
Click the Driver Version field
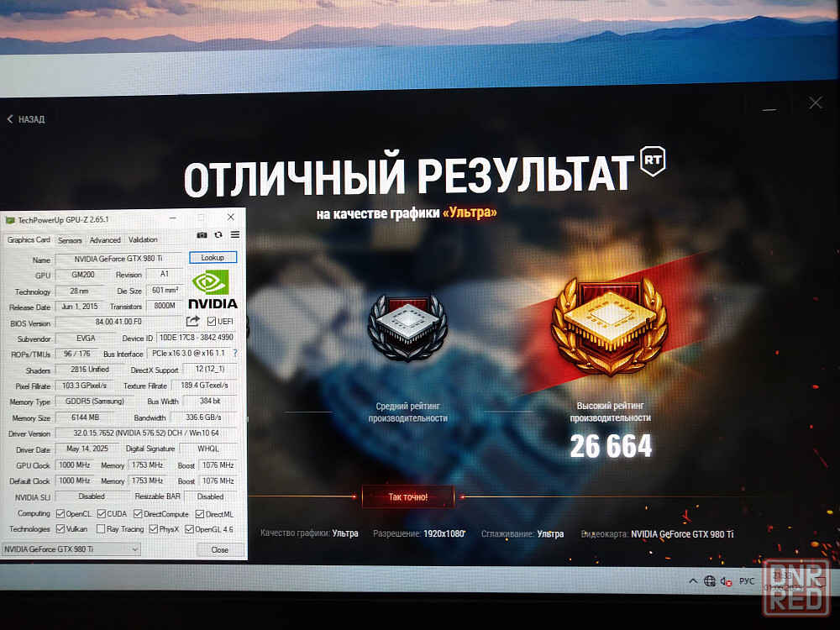(x=146, y=433)
